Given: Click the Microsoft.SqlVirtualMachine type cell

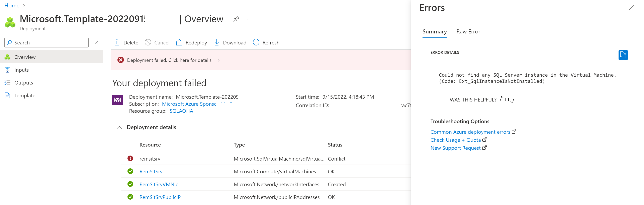Looking at the screenshot, I should [x=279, y=159].
